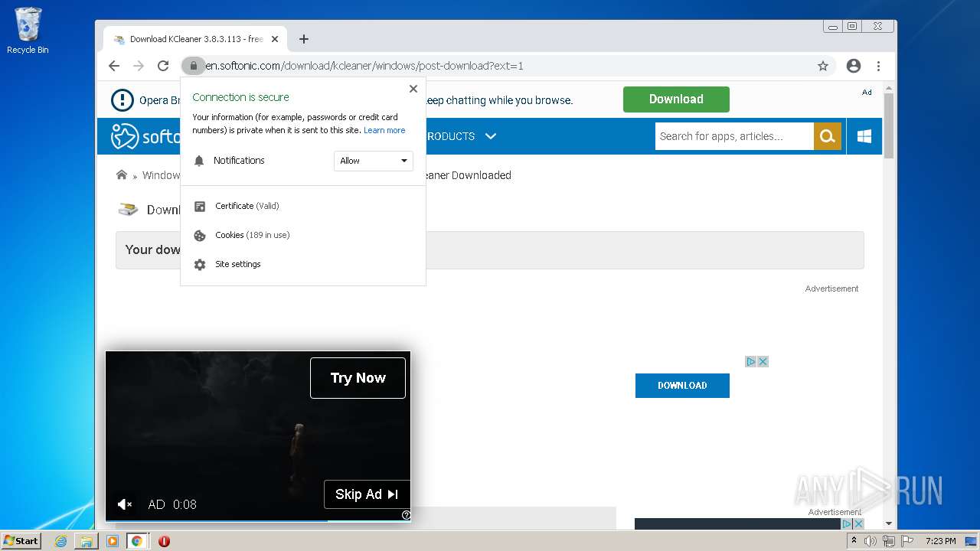Click the Chrome taskbar icon
The width and height of the screenshot is (980, 551).
point(136,541)
